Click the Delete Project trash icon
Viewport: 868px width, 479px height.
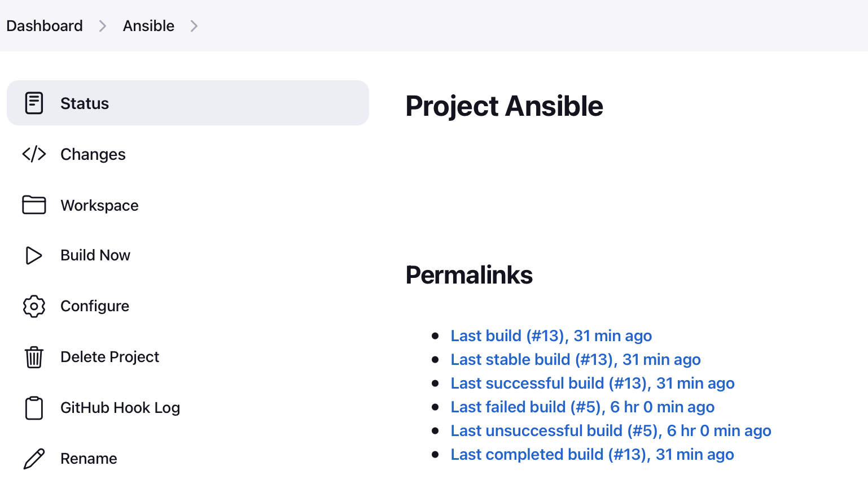tap(34, 357)
